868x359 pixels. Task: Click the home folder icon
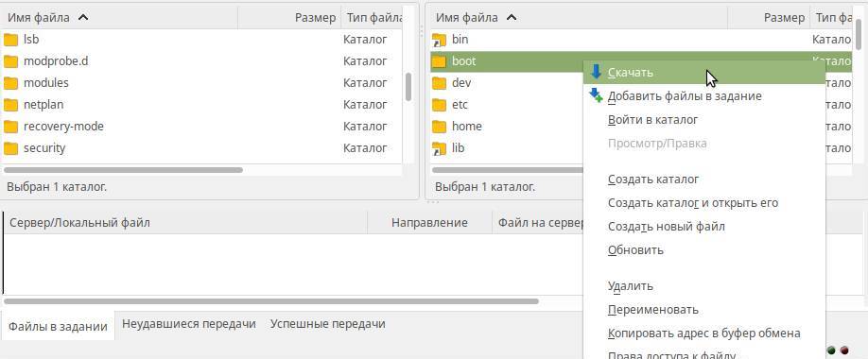coord(439,127)
